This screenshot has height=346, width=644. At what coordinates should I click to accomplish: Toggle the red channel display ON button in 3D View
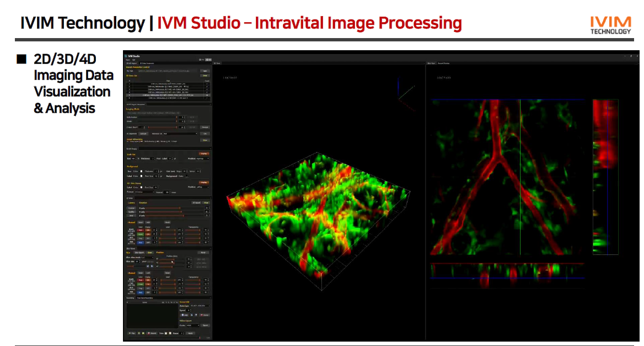click(148, 230)
